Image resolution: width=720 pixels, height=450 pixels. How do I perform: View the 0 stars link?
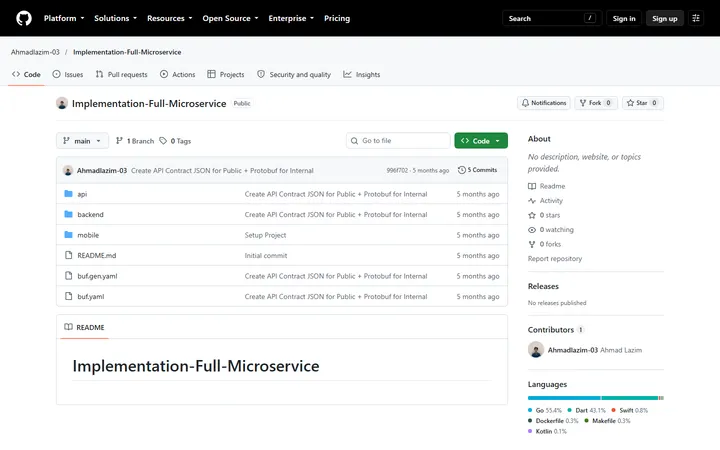click(x=544, y=215)
